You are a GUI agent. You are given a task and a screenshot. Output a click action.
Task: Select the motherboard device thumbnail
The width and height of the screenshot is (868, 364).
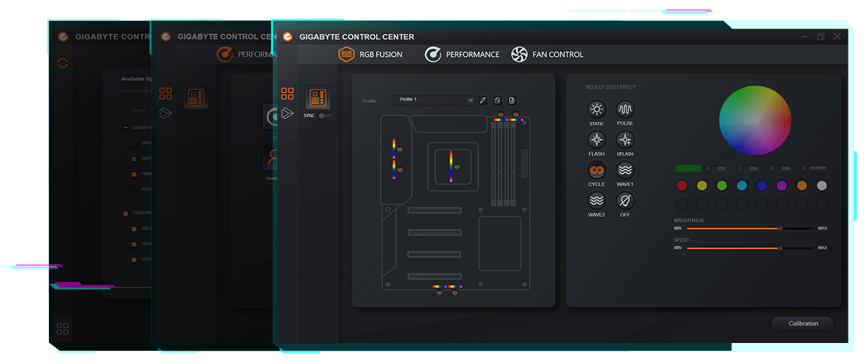point(318,98)
